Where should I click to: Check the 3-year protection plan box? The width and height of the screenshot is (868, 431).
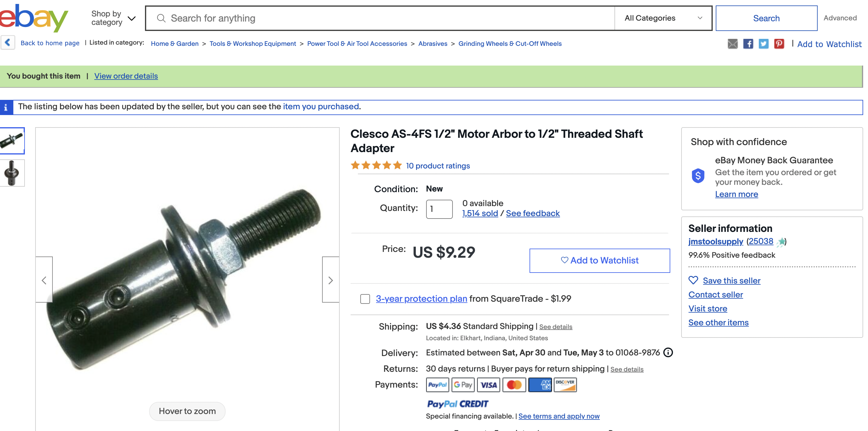(365, 299)
